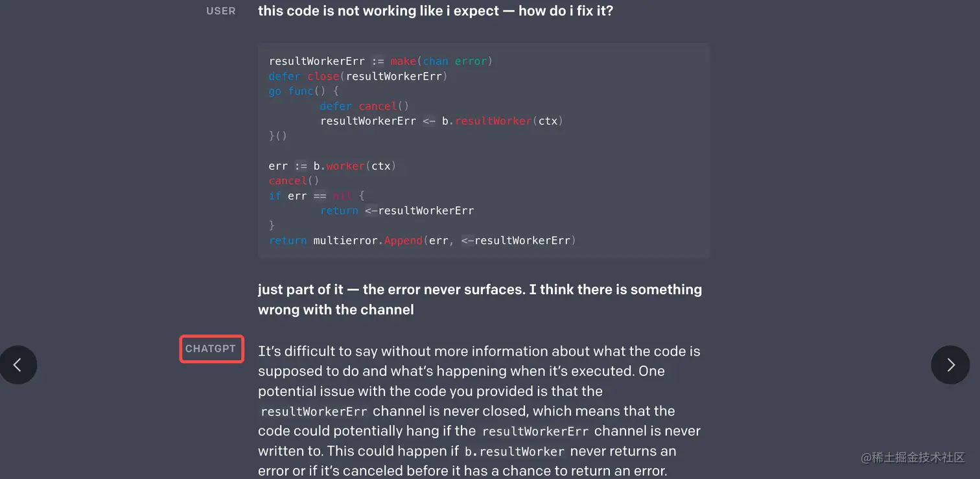
Task: Click the 'It's difficult to say' response line
Action: [x=479, y=351]
